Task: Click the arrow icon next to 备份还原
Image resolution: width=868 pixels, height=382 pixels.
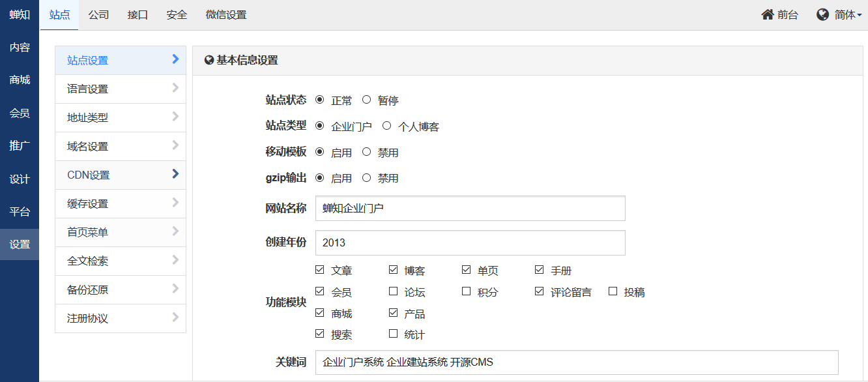Action: pyautogui.click(x=175, y=289)
